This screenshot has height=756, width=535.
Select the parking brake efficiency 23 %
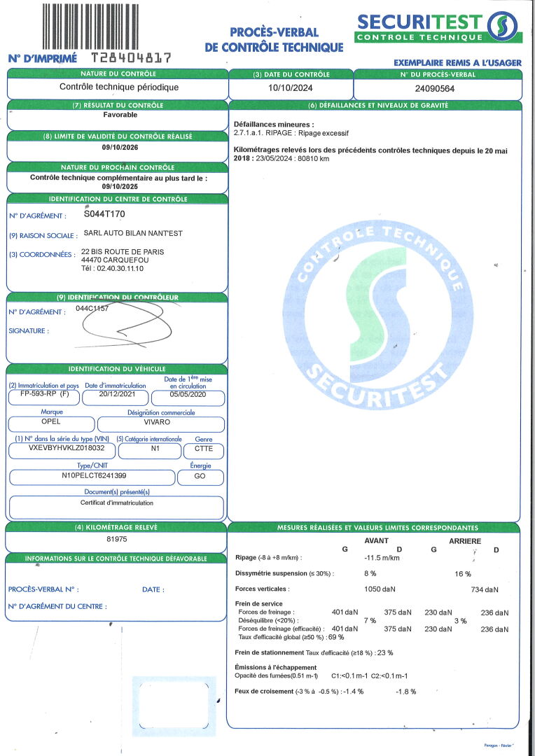[385, 653]
